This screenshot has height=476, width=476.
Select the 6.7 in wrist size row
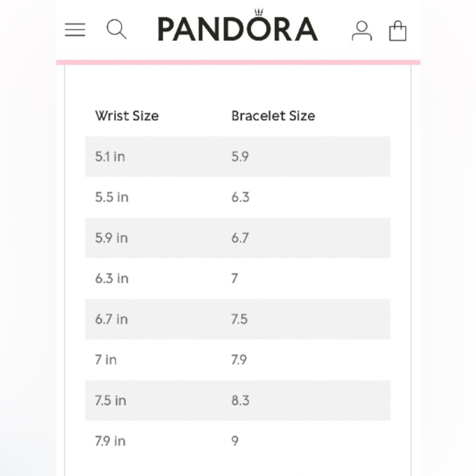point(238,319)
